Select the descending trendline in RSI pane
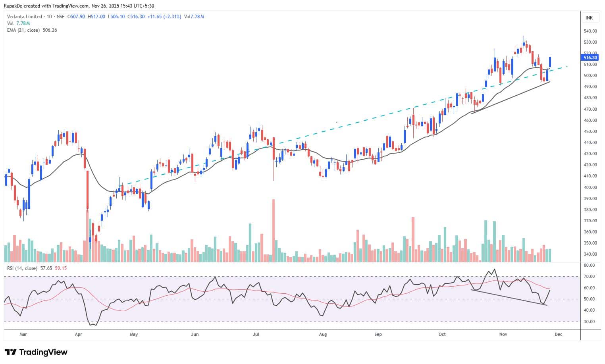The width and height of the screenshot is (605, 364). pyautogui.click(x=508, y=297)
